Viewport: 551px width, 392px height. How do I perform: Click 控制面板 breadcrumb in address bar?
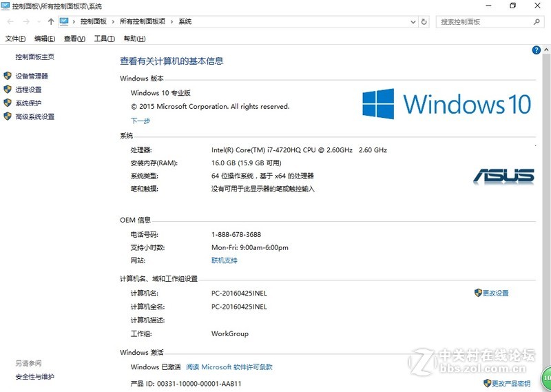coord(94,21)
